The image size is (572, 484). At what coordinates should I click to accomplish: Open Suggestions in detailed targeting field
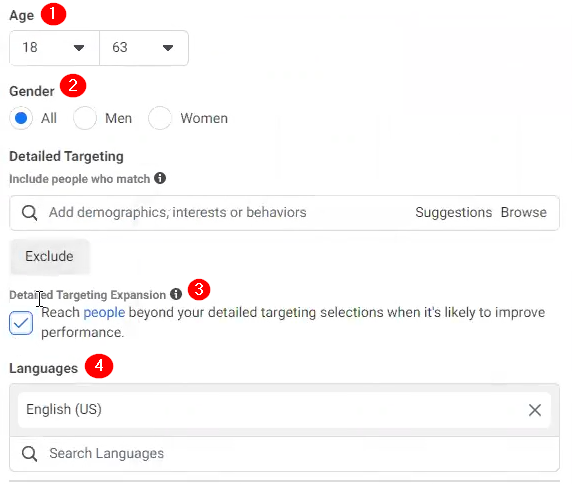coord(453,212)
